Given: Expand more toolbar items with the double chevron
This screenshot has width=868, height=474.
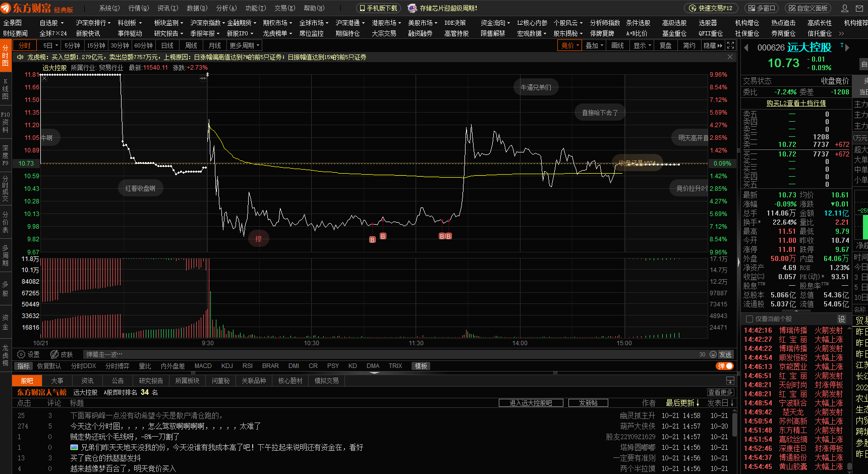Looking at the screenshot, I should (x=841, y=34).
